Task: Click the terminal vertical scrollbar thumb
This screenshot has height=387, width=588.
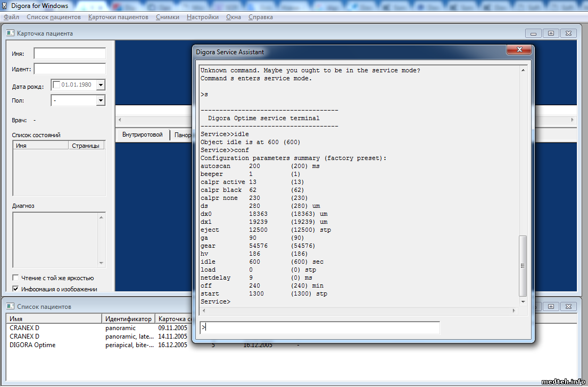Action: (x=523, y=266)
